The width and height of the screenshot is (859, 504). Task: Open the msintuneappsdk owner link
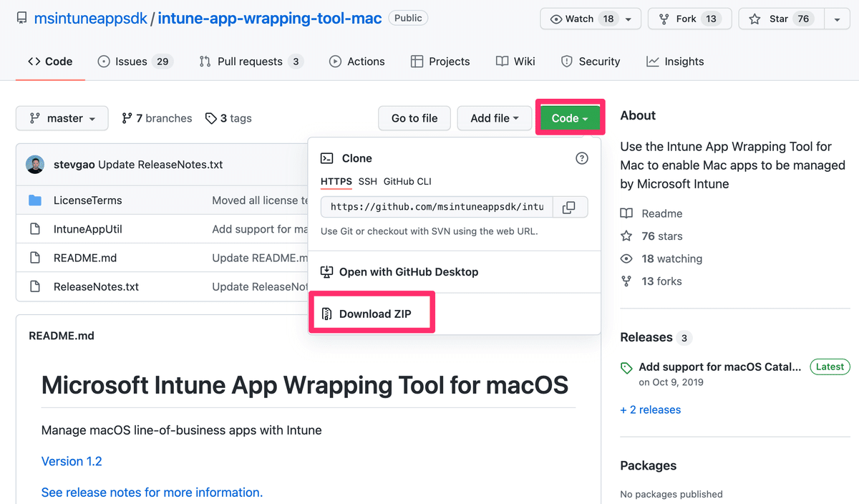(90, 19)
